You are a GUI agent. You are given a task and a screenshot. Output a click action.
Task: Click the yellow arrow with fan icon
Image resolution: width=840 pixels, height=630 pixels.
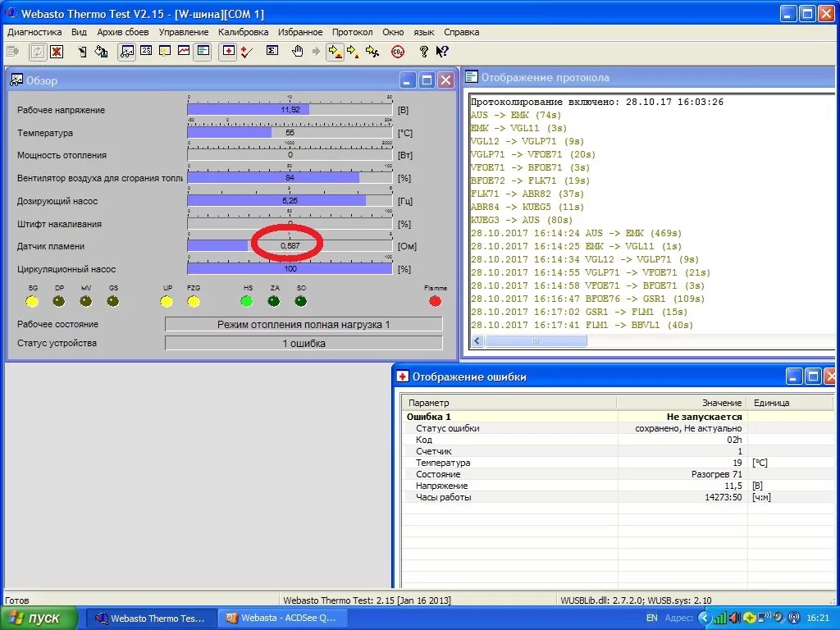(372, 52)
